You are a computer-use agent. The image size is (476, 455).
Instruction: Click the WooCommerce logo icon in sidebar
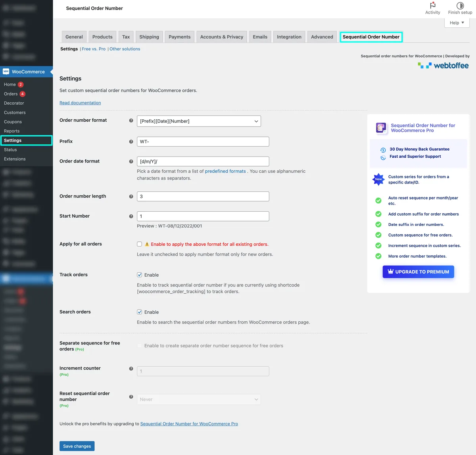click(6, 72)
